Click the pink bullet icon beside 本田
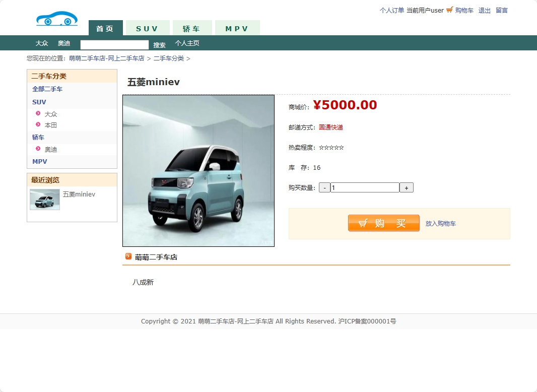 click(x=38, y=124)
